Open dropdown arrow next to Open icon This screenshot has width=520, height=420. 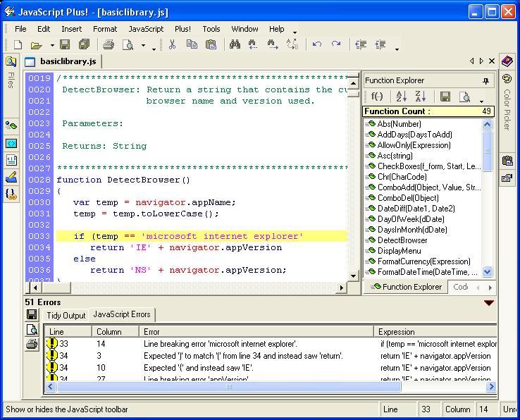click(x=52, y=45)
